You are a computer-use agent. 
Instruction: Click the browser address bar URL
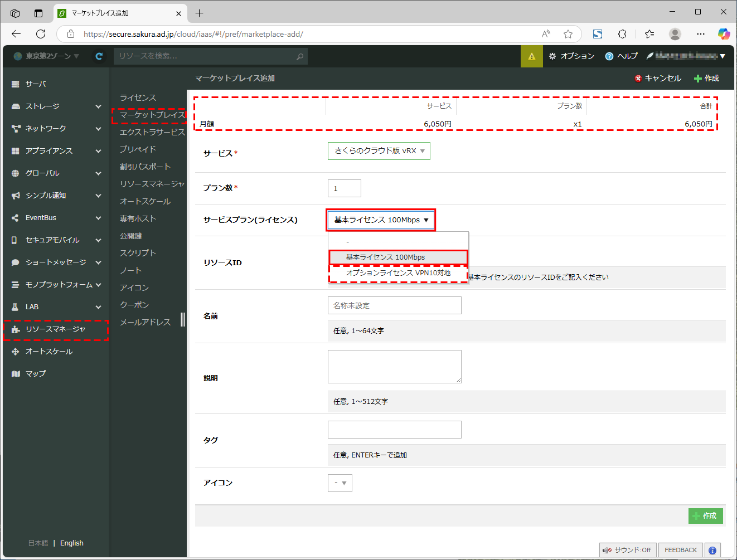[193, 34]
